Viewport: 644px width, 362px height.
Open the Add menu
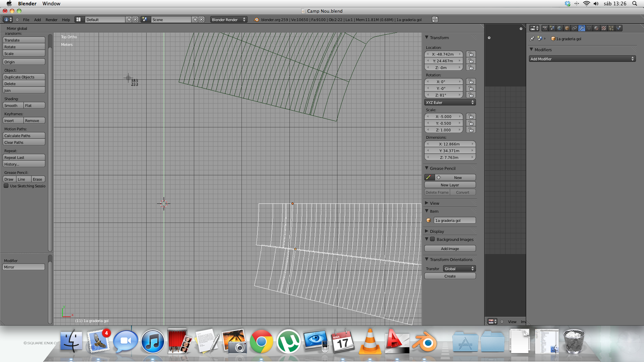tap(37, 19)
